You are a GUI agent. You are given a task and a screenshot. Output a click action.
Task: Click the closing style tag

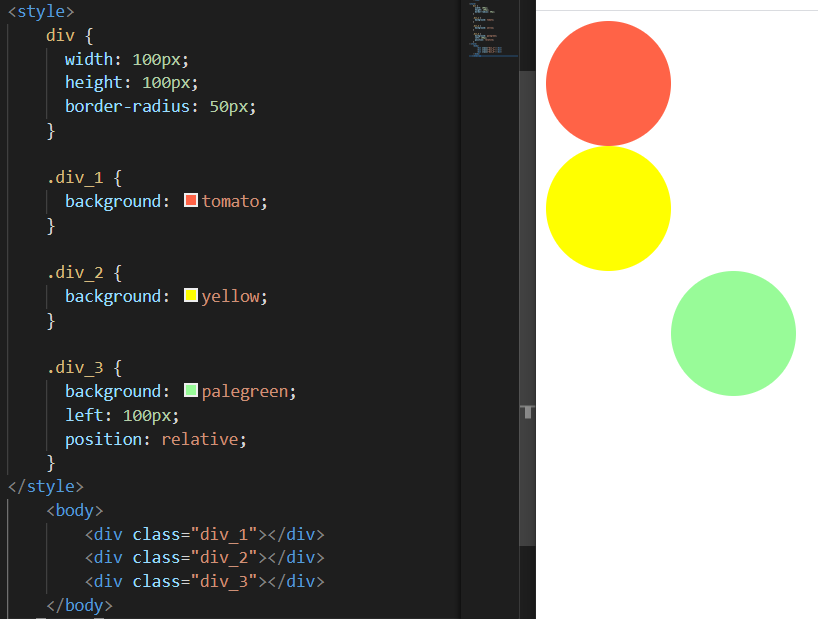46,486
